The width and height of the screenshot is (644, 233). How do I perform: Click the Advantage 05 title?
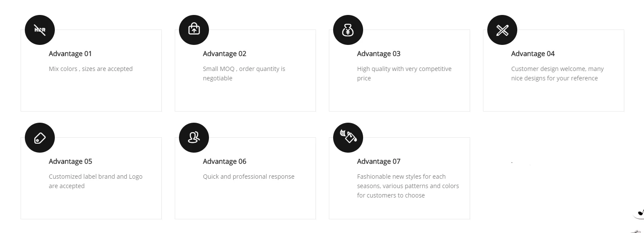click(70, 162)
